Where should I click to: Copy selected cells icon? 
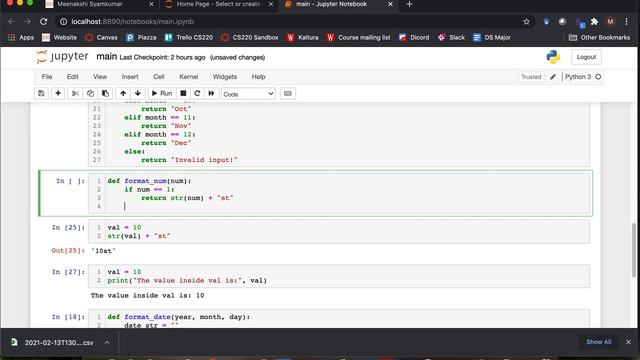coord(90,93)
